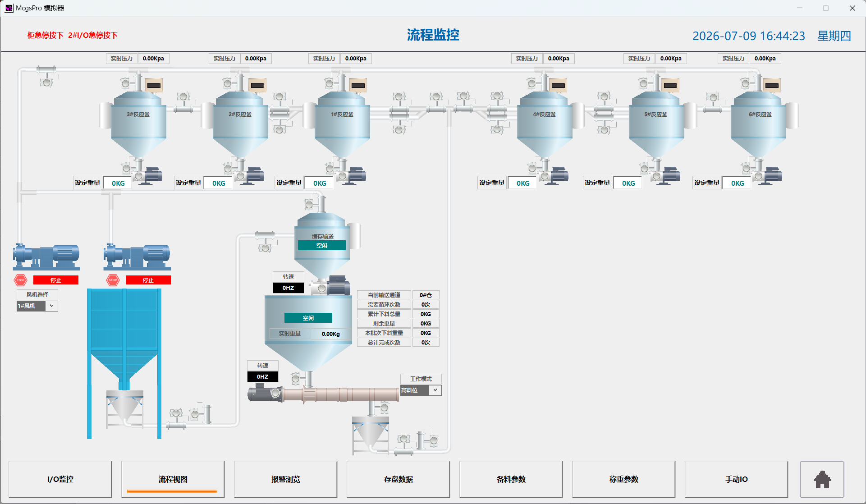Edit 设定重量 value for 5#反应釜

coord(628,183)
